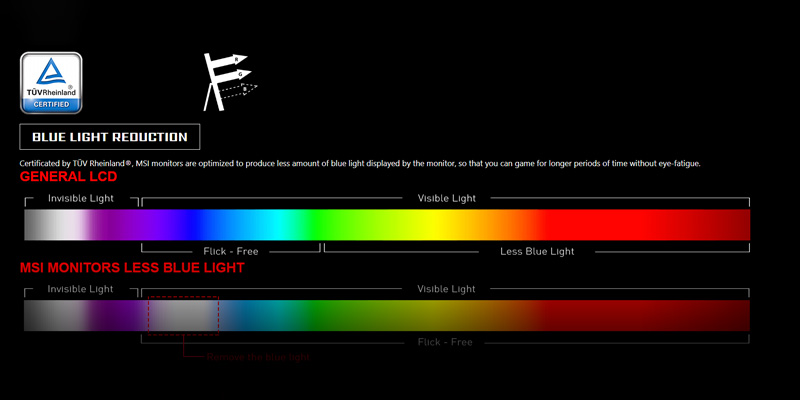Click the red GENERAL LCD heading
800x400 pixels.
(68, 177)
